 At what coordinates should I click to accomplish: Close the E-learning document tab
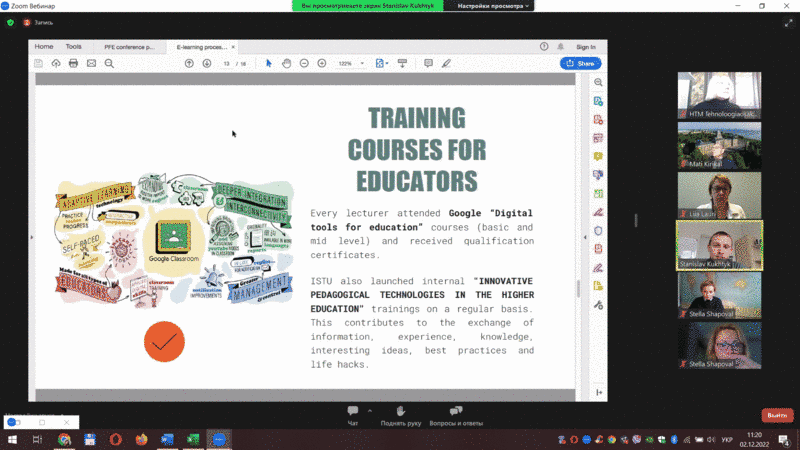pos(233,47)
